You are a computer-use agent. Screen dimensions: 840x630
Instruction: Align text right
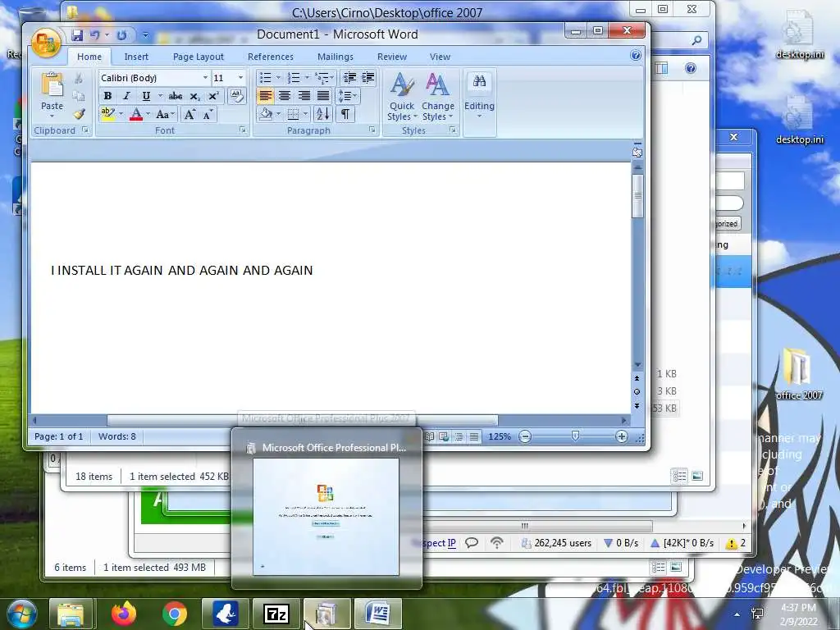pos(304,97)
